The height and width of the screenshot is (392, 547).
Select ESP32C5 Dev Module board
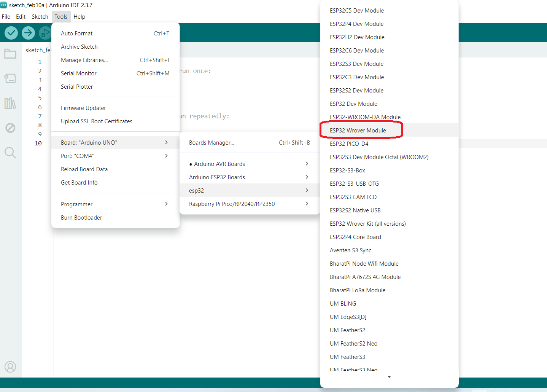click(390, 11)
